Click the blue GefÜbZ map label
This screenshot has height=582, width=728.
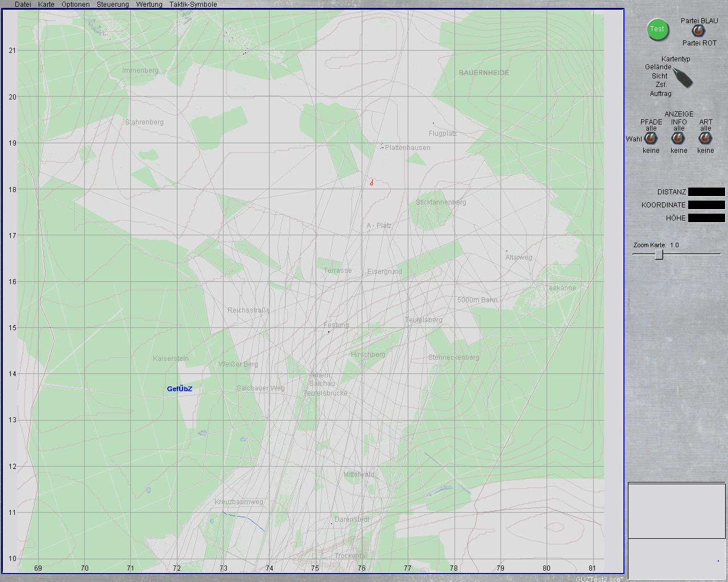179,389
